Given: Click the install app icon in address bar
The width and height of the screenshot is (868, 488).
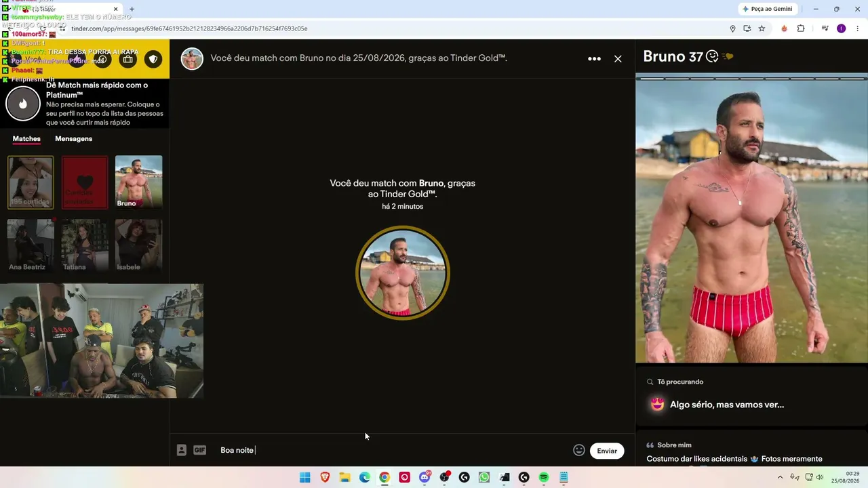Looking at the screenshot, I should click(x=747, y=28).
